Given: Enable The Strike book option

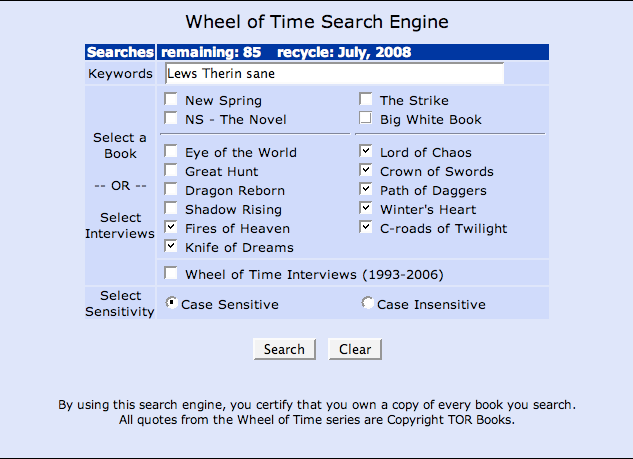Looking at the screenshot, I should click(x=366, y=99).
